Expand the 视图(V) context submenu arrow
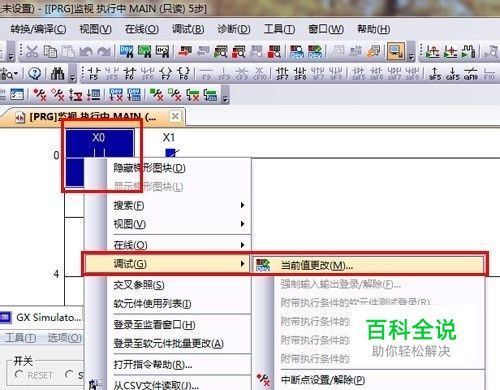500x390 pixels. [243, 224]
